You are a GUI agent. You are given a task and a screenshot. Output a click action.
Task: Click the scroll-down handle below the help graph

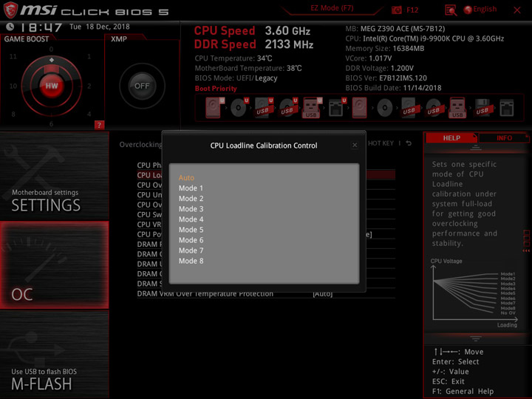pos(475,338)
